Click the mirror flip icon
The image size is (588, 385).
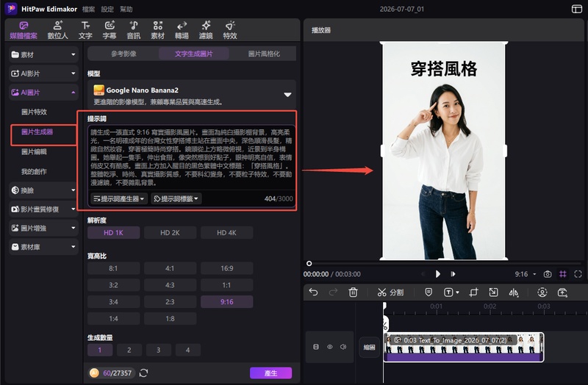[514, 292]
